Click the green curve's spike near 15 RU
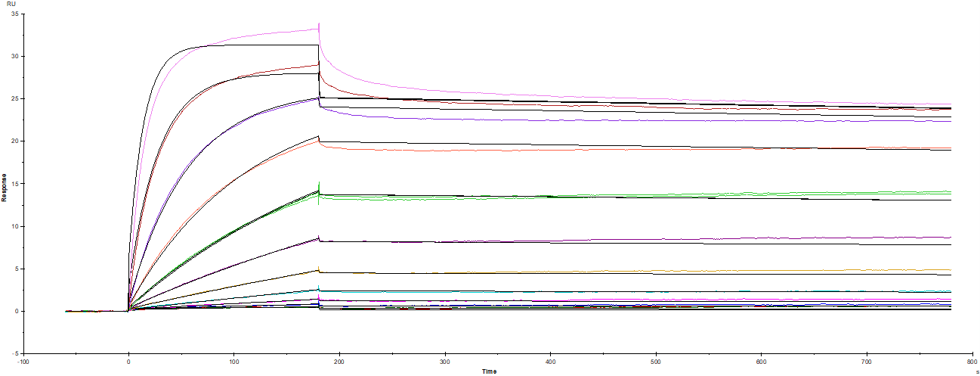 click(x=319, y=183)
